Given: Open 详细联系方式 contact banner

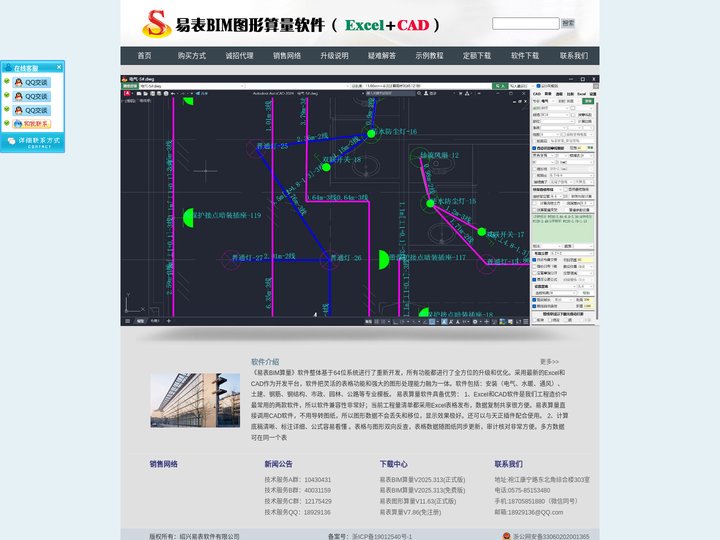Looking at the screenshot, I should [33, 142].
